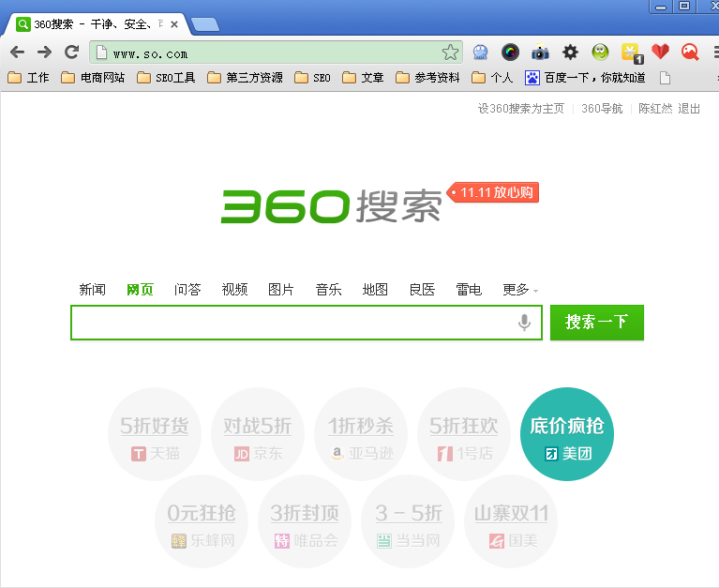Open the 工作 bookmark folder

point(28,78)
